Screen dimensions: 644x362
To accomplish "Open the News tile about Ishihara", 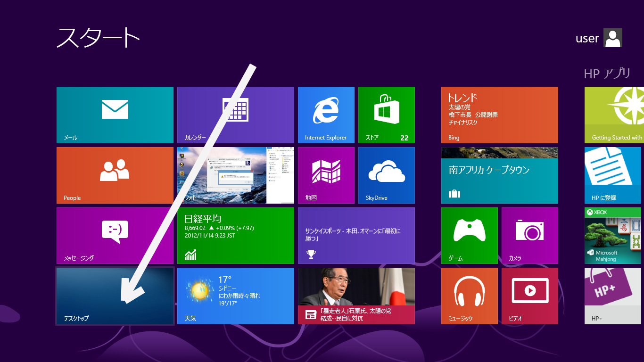I will (356, 296).
